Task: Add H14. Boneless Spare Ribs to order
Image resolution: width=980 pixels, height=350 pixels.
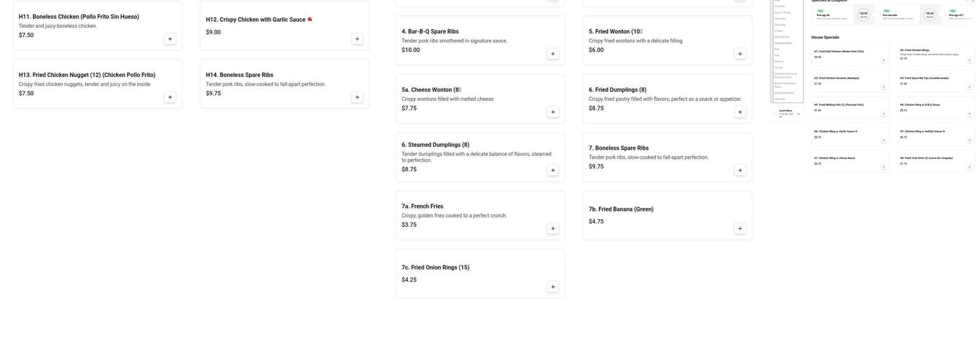Action: click(x=357, y=97)
